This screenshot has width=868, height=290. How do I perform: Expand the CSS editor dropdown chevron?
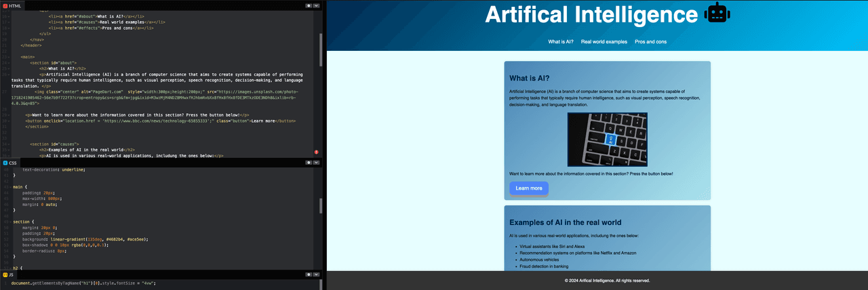(x=317, y=163)
